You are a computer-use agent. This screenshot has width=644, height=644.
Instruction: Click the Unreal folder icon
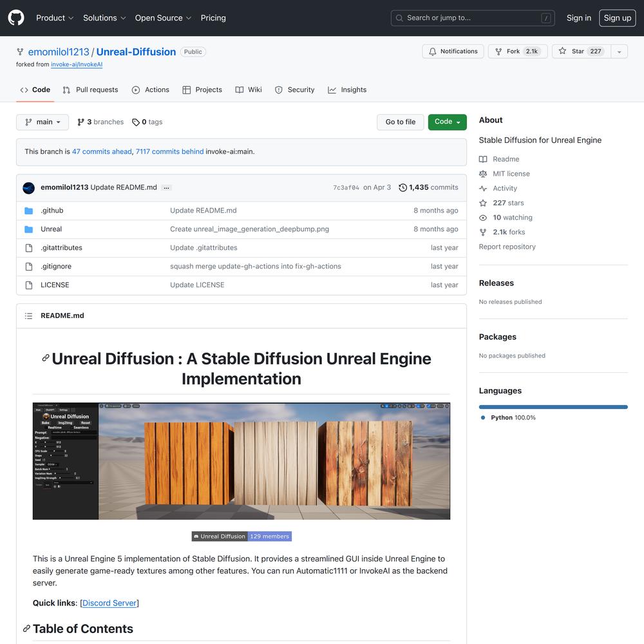coord(28,229)
